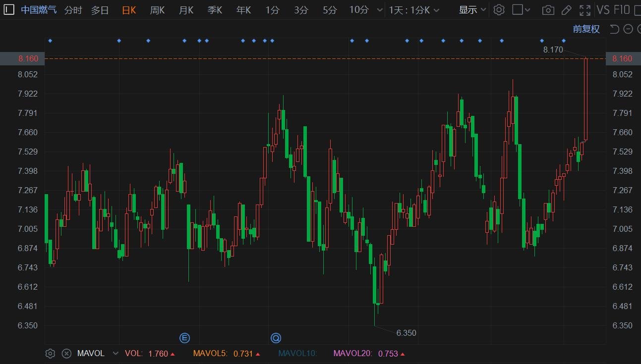The width and height of the screenshot is (641, 364).
Task: Expand the MAVOL indicator dropdown arrow
Action: point(116,354)
